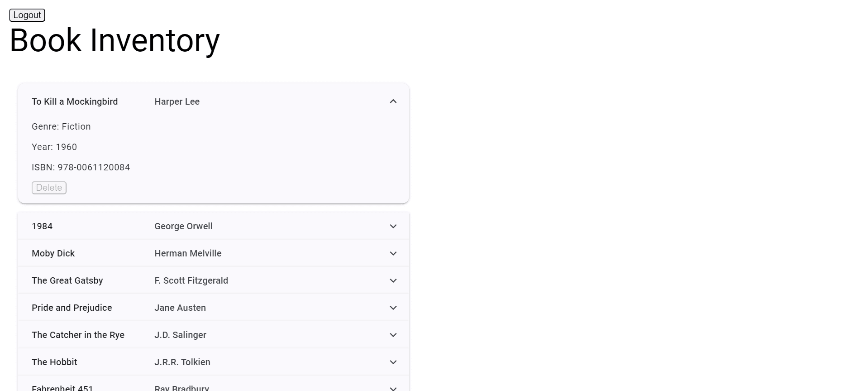The width and height of the screenshot is (868, 391).
Task: Click the Book Inventory heading
Action: [114, 40]
